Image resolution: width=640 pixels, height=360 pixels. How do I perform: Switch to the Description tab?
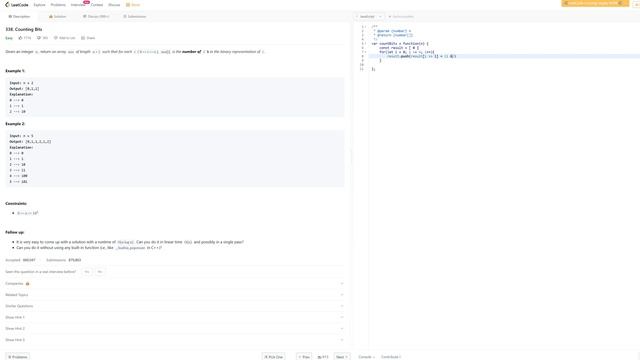click(19, 17)
